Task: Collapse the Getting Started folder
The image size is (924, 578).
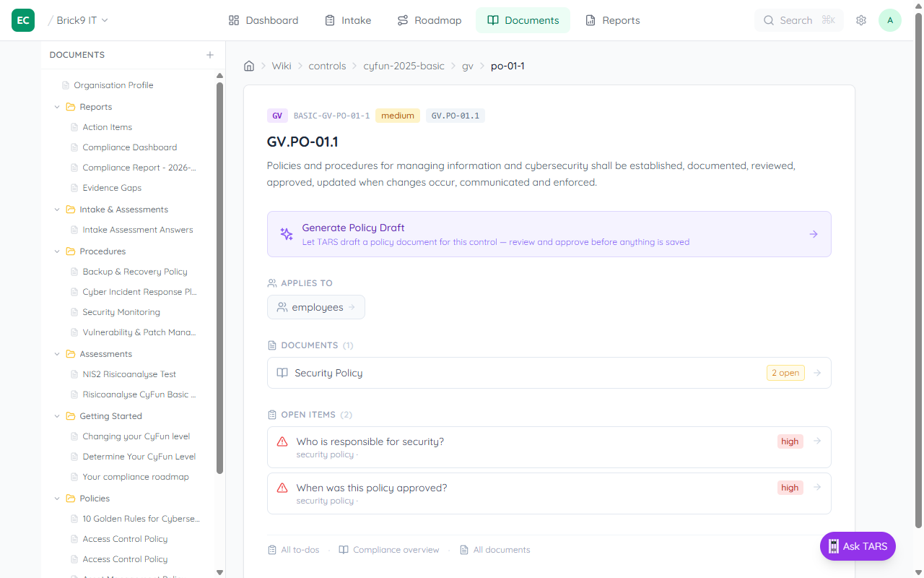Action: 57,416
